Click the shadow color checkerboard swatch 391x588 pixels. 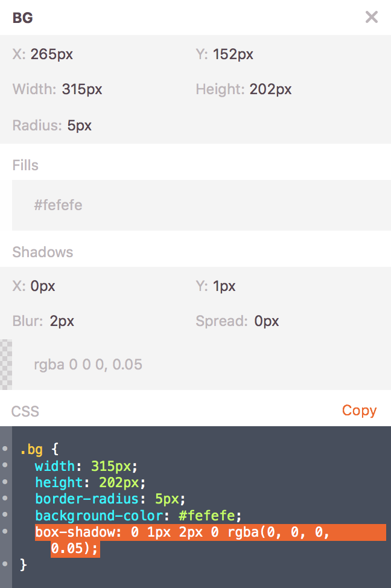pyautogui.click(x=6, y=365)
